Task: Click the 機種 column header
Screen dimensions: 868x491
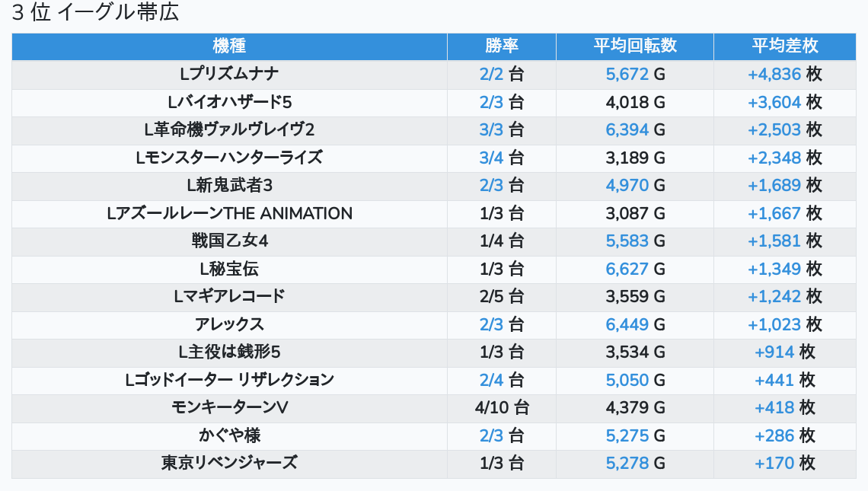Action: pos(229,46)
